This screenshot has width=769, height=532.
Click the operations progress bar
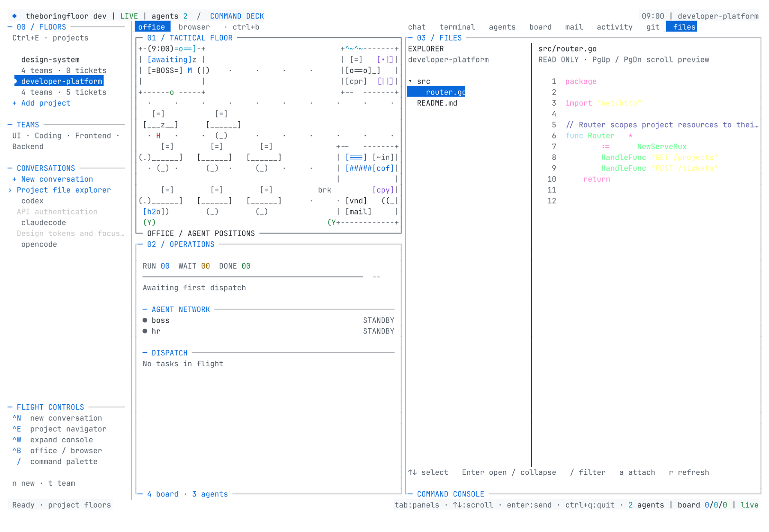pyautogui.click(x=253, y=277)
